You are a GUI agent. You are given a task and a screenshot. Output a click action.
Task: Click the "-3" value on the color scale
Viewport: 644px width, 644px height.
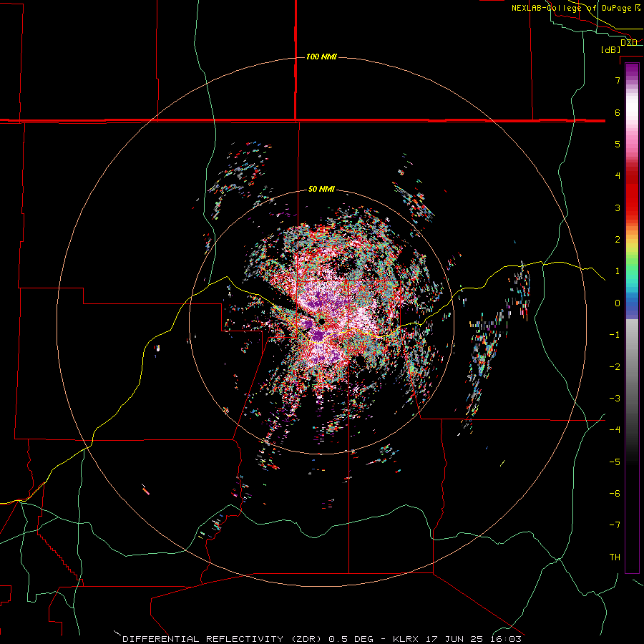615,399
